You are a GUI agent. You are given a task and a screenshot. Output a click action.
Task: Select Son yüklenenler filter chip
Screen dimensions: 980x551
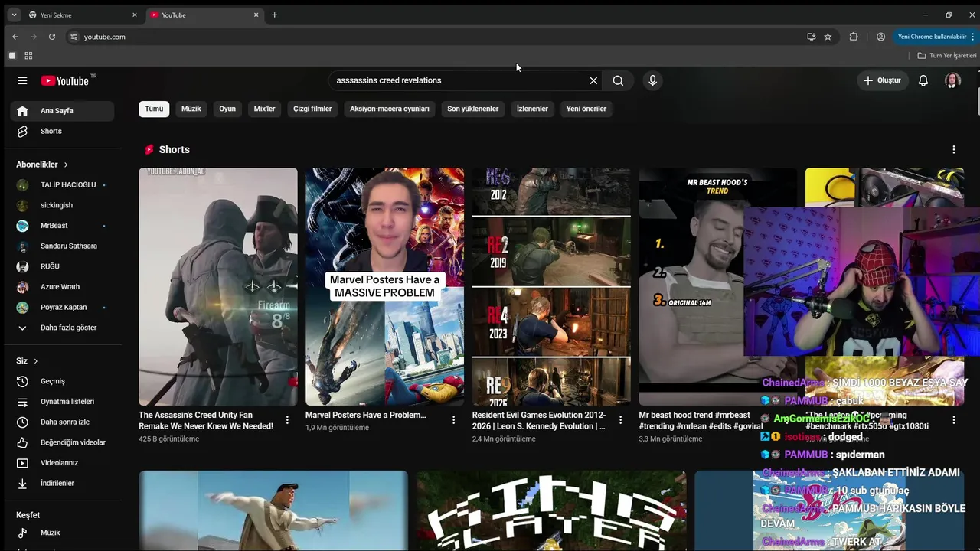click(473, 109)
